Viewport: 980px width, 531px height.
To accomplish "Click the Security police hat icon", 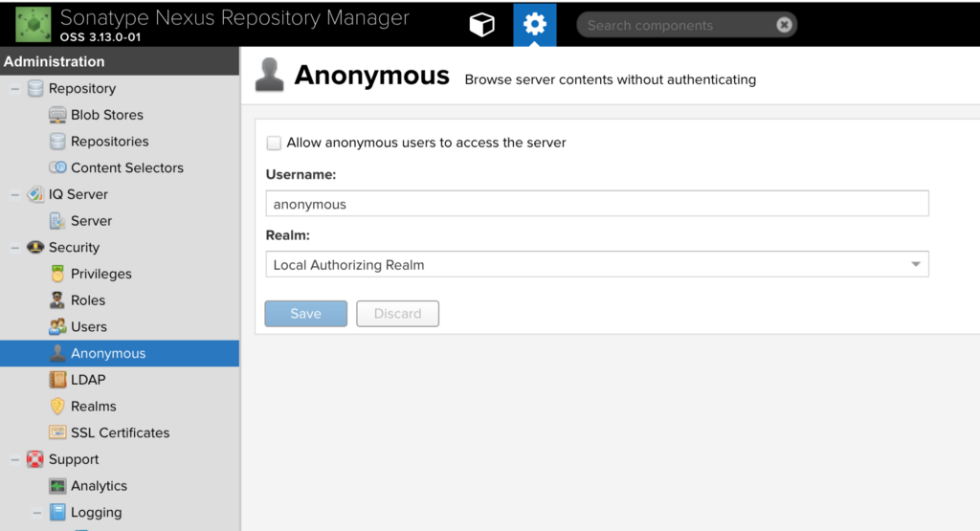I will pos(35,247).
